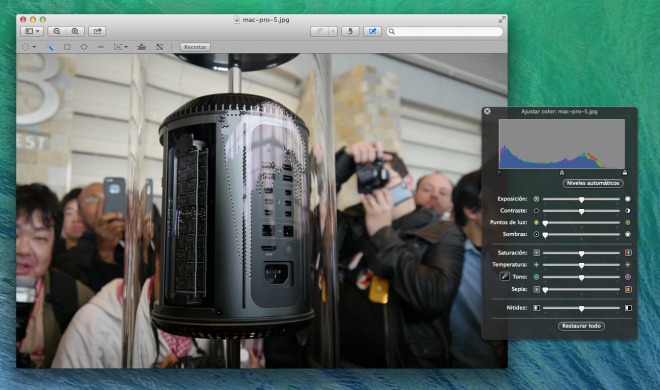660x390 pixels.
Task: Open the text tool dropdown
Action: click(120, 47)
